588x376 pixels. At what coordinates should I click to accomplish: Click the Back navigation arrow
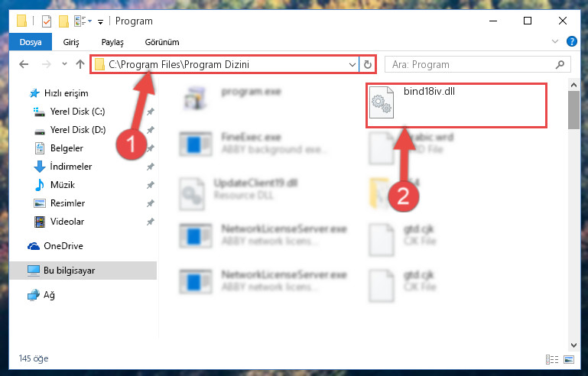click(24, 64)
